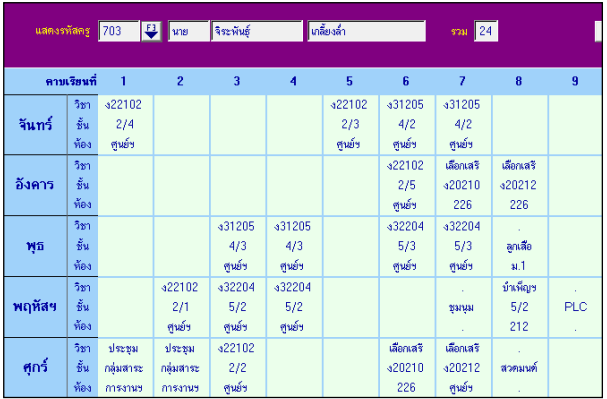Click the teacher code field showing 703
This screenshot has width=607, height=399.
pyautogui.click(x=119, y=31)
